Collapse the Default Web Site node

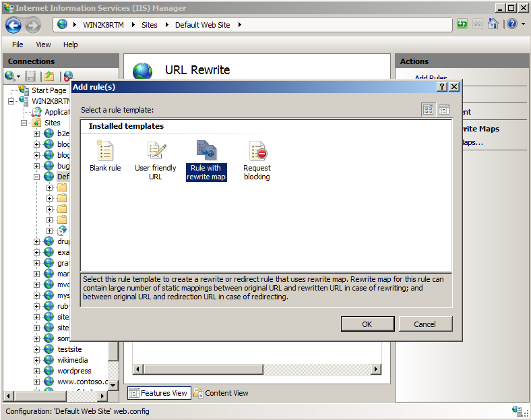coord(36,177)
